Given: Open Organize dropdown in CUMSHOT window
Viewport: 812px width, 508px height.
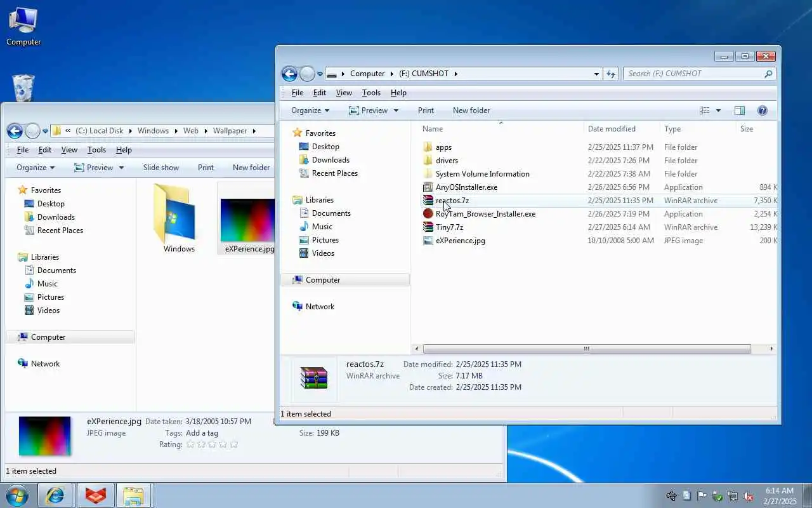Looking at the screenshot, I should pyautogui.click(x=310, y=110).
